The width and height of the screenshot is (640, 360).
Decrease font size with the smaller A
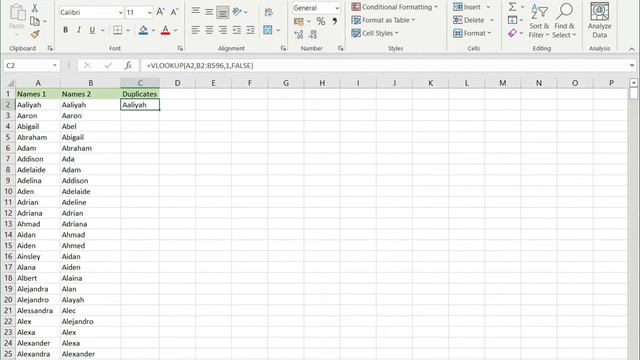click(174, 12)
